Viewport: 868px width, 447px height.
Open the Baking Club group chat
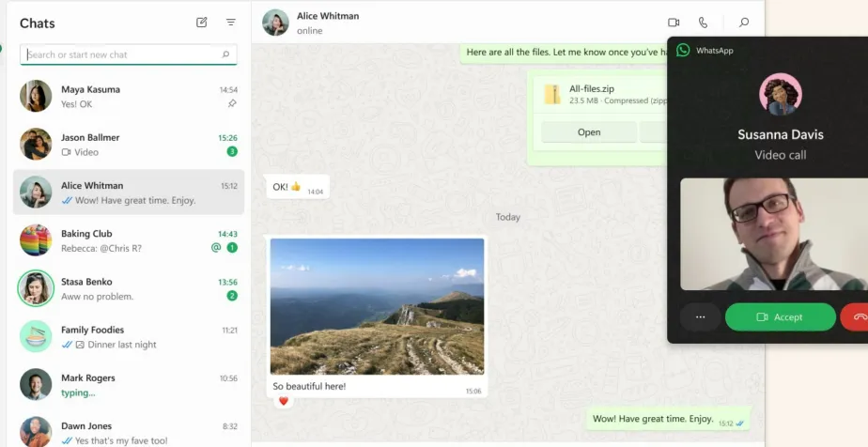tap(129, 240)
